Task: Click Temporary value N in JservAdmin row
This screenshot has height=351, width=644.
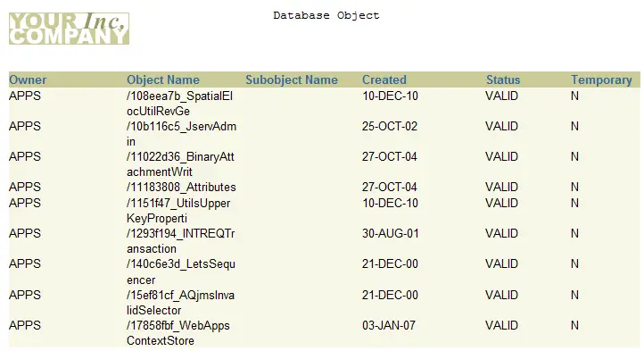Action: pyautogui.click(x=574, y=126)
